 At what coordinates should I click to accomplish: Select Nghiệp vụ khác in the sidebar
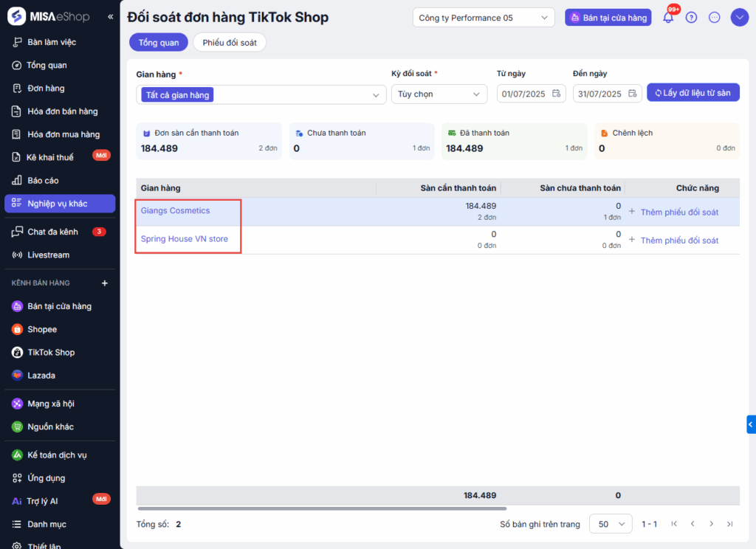coord(60,204)
